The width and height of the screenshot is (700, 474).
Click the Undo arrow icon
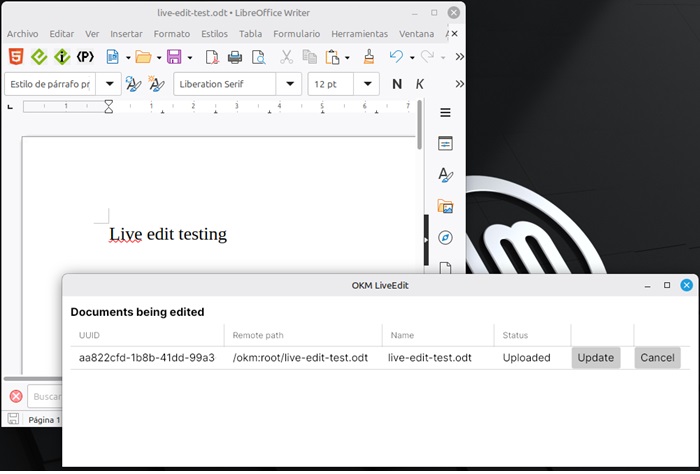396,57
